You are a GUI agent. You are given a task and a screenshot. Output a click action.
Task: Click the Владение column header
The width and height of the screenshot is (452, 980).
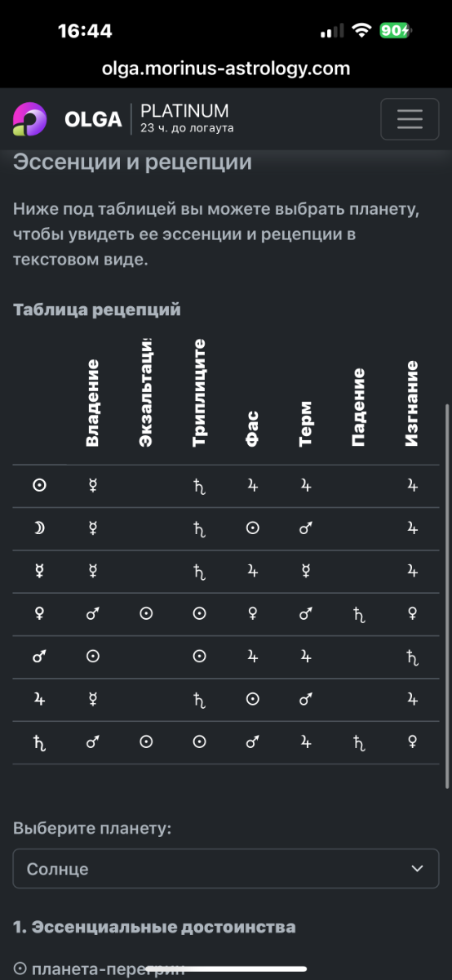tap(92, 403)
